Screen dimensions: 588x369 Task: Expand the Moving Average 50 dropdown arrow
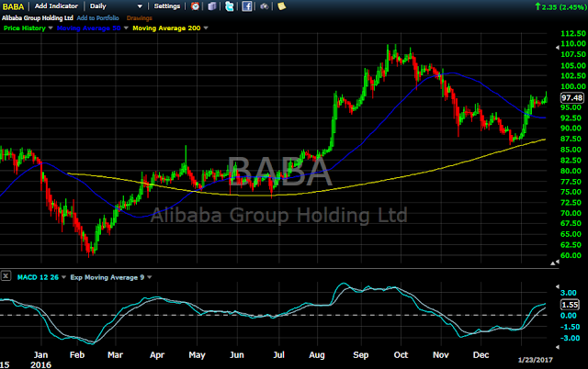[x=126, y=28]
